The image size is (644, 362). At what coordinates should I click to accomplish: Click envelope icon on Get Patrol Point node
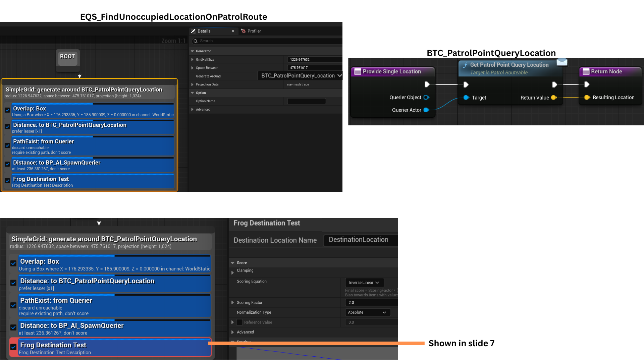(562, 62)
